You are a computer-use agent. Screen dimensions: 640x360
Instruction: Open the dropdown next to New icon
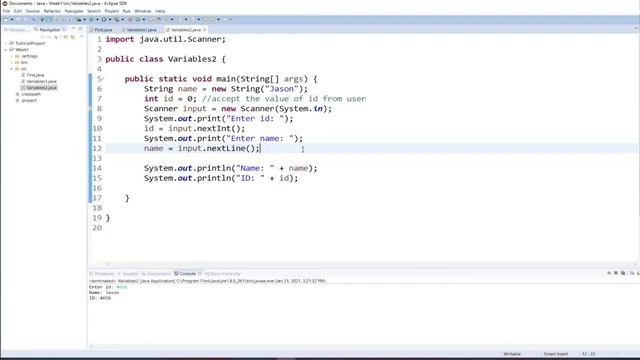point(12,19)
